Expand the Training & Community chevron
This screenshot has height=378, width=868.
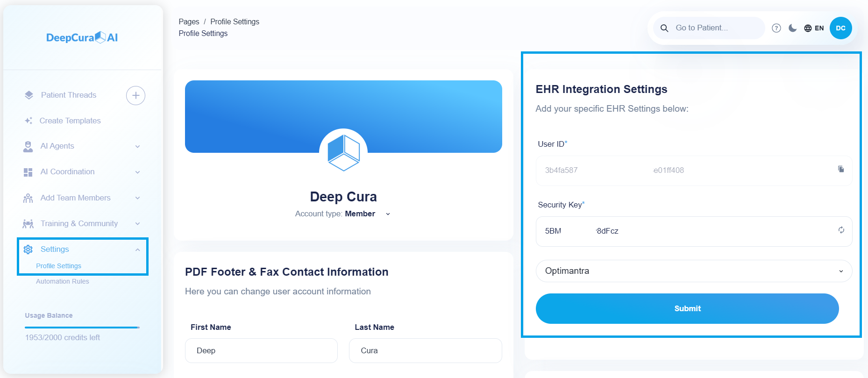coord(138,224)
